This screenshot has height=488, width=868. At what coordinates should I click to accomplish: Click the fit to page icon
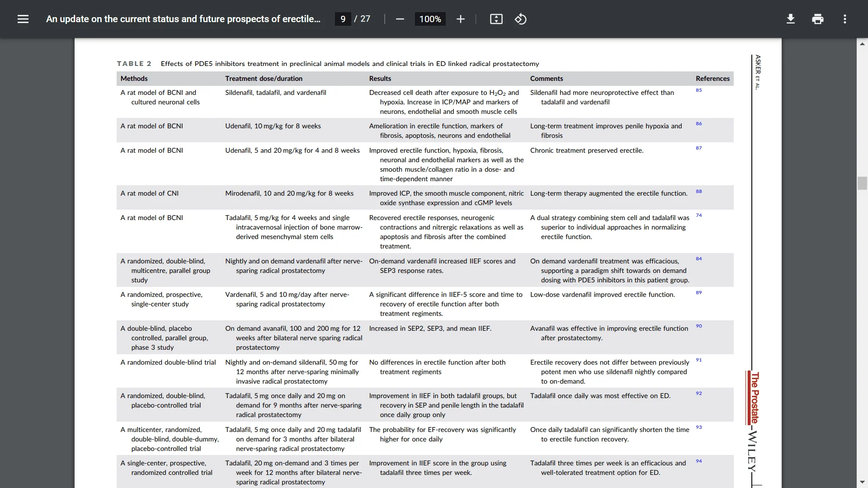click(x=496, y=19)
